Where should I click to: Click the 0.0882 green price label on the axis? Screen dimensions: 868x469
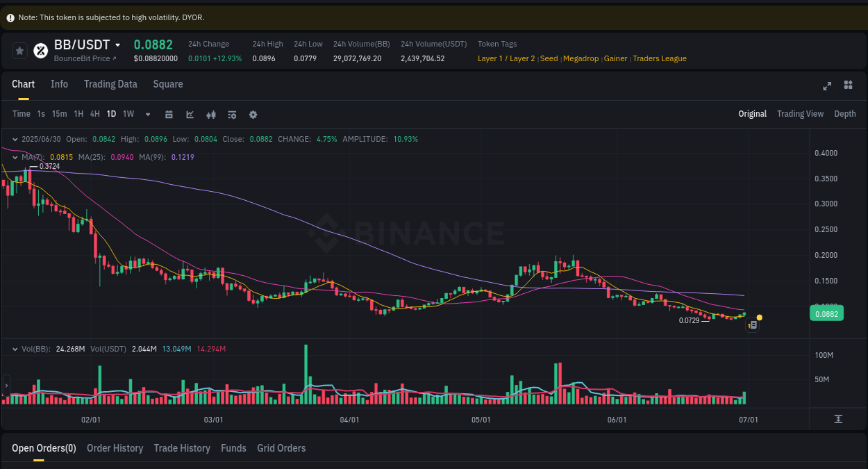tap(826, 313)
